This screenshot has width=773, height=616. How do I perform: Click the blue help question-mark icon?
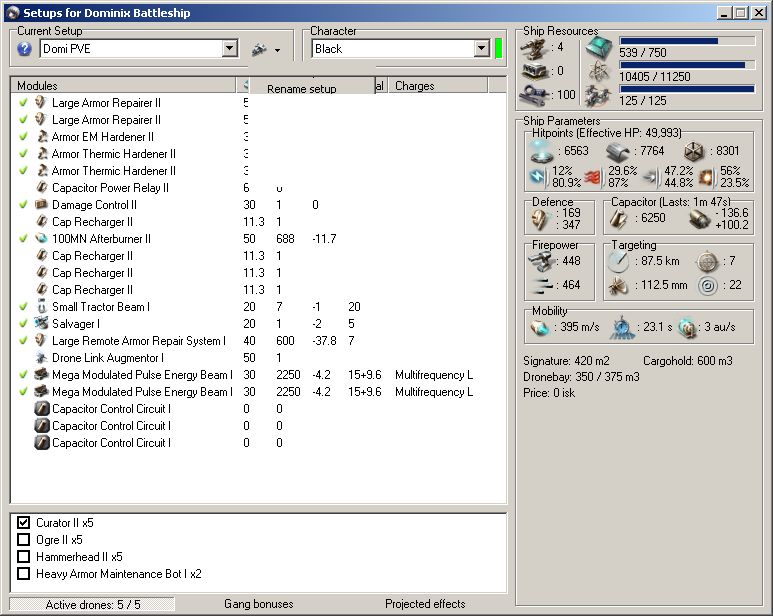coord(24,49)
